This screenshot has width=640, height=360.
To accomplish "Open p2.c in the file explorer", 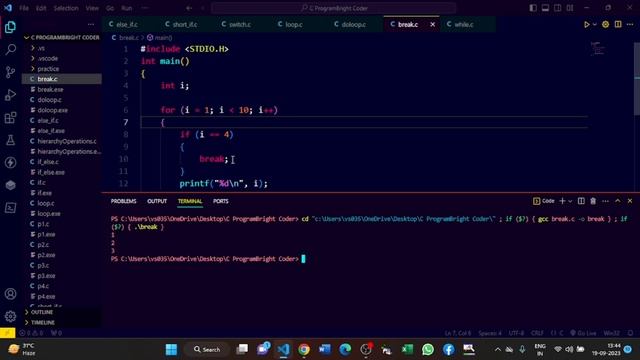I will [62, 245].
